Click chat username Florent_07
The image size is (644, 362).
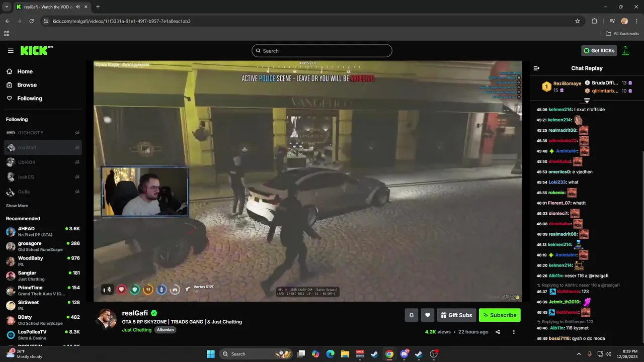tap(560, 203)
